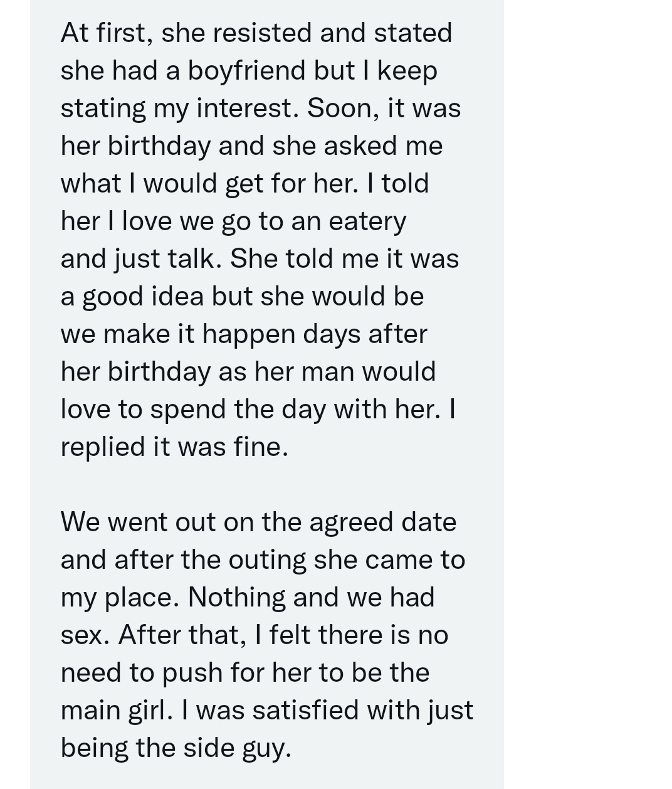Screen dimensions: 672x789
Task: Click the blank white area beside the message bubble
Action: 587,395
